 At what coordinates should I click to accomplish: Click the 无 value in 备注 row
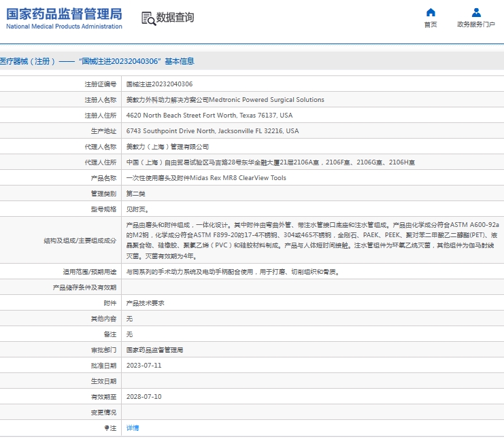(129, 334)
